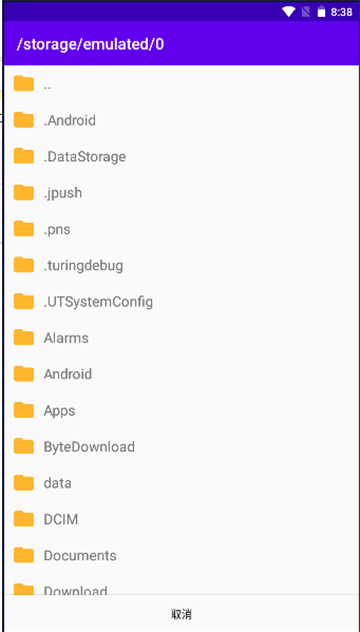The width and height of the screenshot is (360, 632).
Task: Select the .jpush folder icon
Action: click(x=23, y=193)
